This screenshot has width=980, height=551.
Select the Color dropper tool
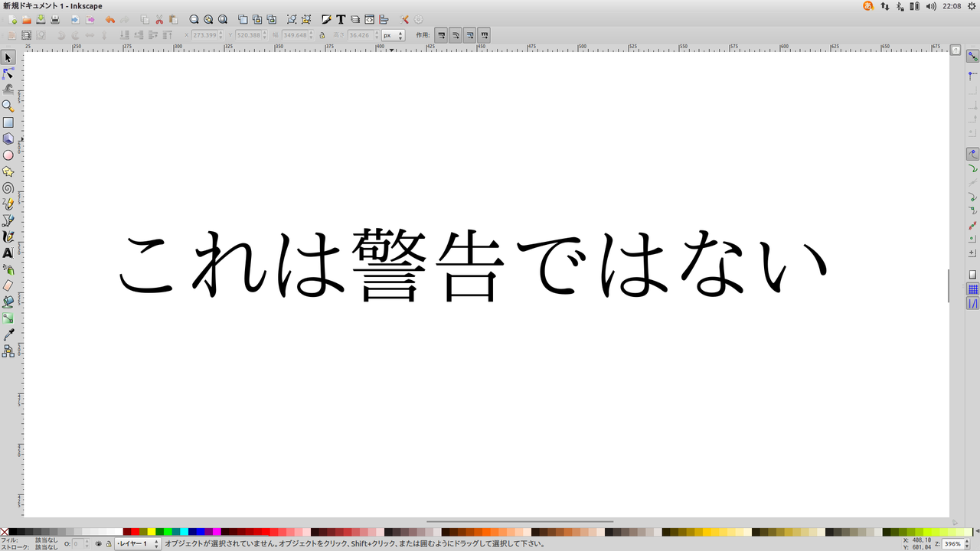coord(8,334)
